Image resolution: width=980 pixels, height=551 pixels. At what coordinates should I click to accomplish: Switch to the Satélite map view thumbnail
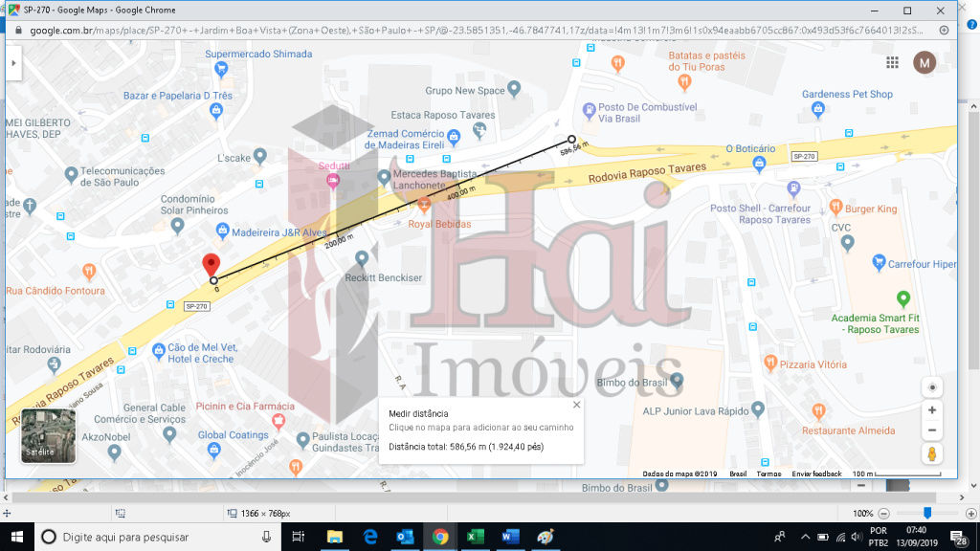(48, 435)
